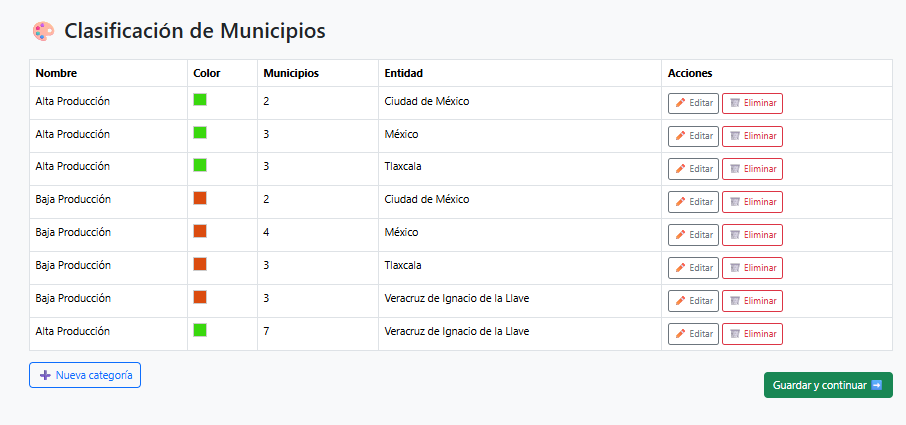Click the palette icon beside the page title
This screenshot has width=906, height=425.
coord(43,31)
